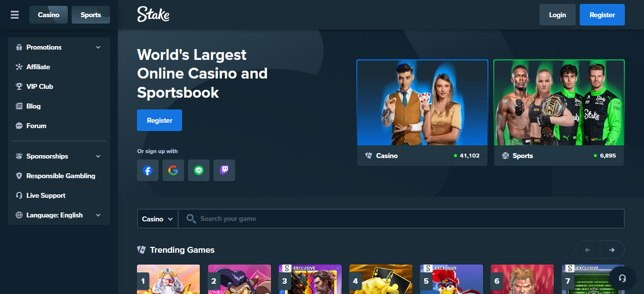The height and width of the screenshot is (294, 644).
Task: Sign up with LINE icon
Action: pyautogui.click(x=199, y=170)
